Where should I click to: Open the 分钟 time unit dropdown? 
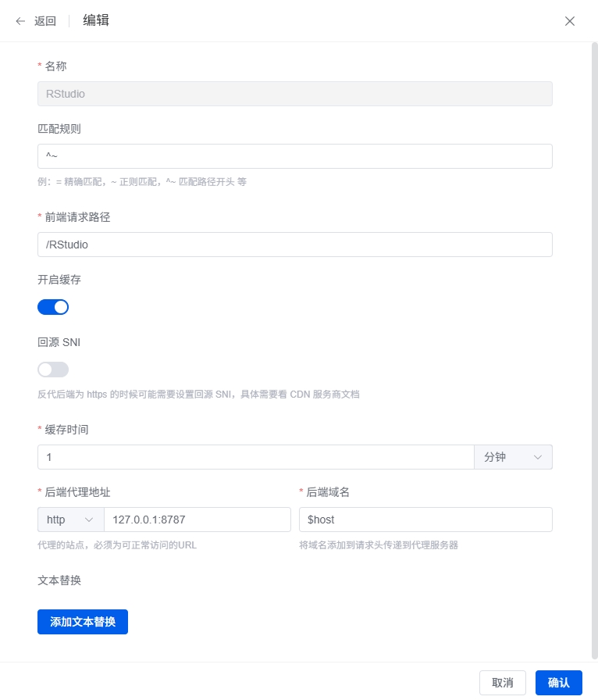click(513, 457)
